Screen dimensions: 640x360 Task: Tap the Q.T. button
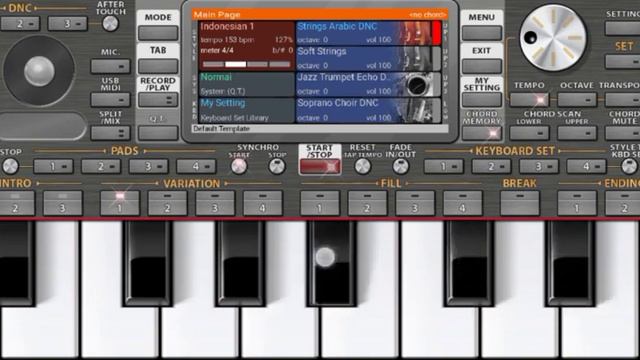(158, 133)
